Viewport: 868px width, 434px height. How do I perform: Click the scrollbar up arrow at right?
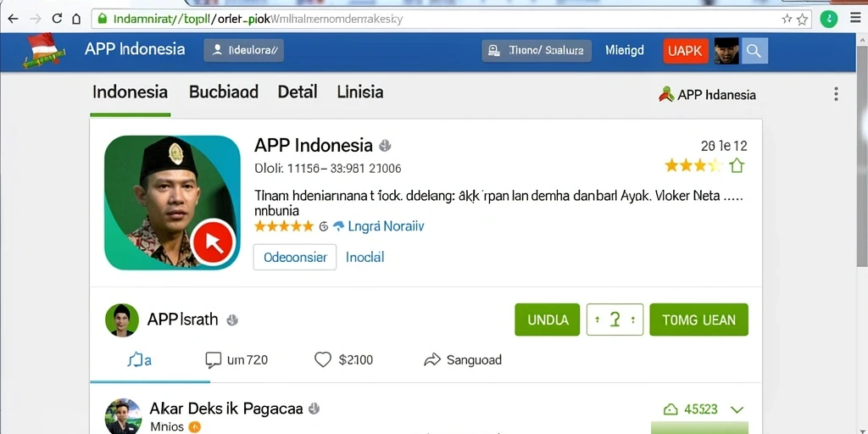[862, 40]
